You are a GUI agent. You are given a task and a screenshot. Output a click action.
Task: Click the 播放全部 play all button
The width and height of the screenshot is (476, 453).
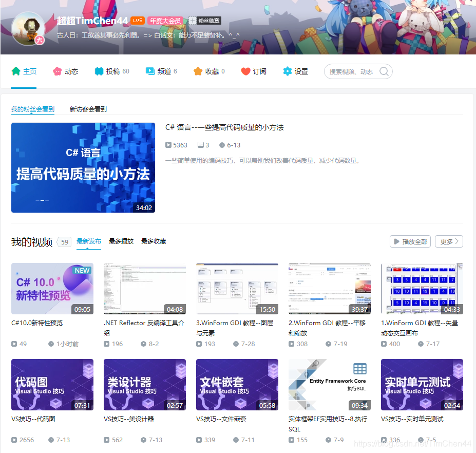[410, 241]
